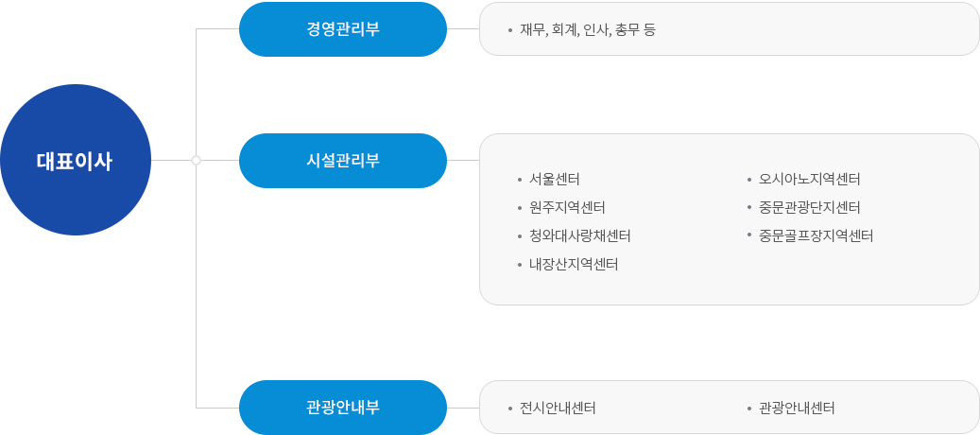Select the 경영관리부 department pill

point(343,29)
